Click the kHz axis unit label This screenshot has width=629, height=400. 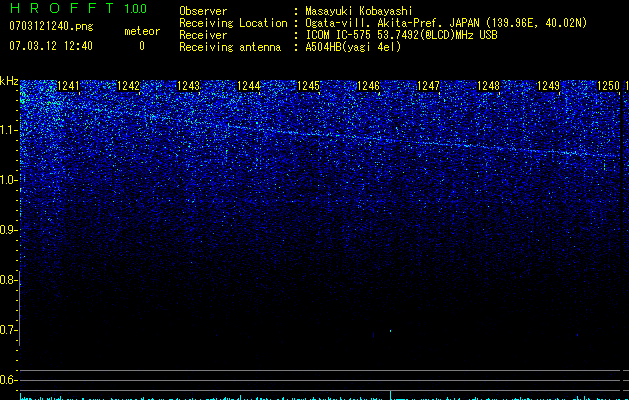coord(9,82)
